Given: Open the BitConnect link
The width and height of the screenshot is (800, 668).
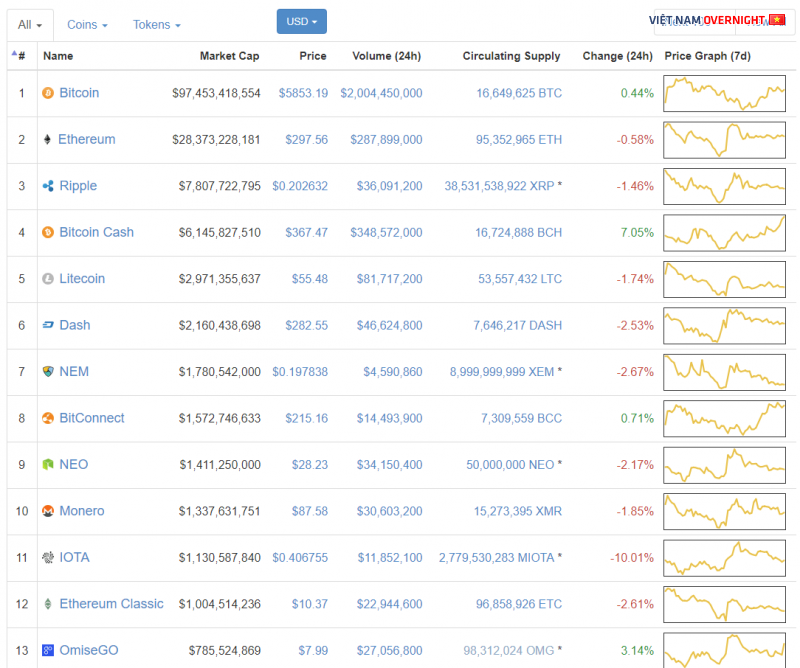Looking at the screenshot, I should (x=92, y=418).
